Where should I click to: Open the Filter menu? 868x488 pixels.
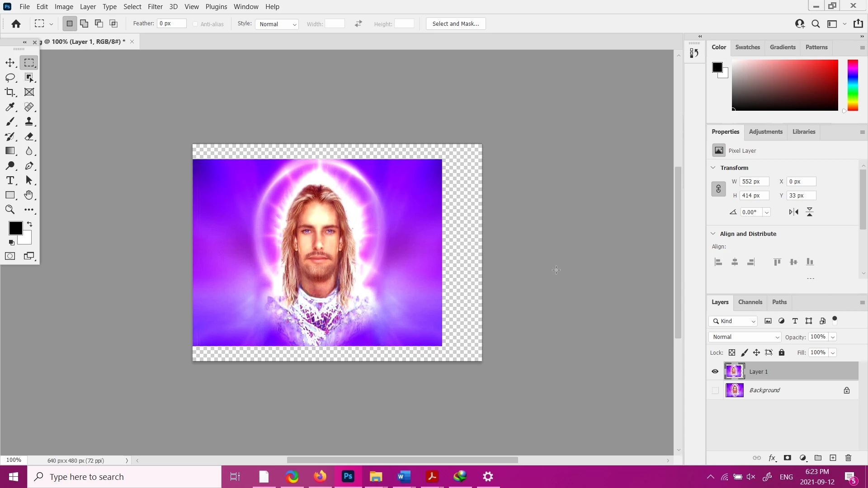[x=155, y=7]
